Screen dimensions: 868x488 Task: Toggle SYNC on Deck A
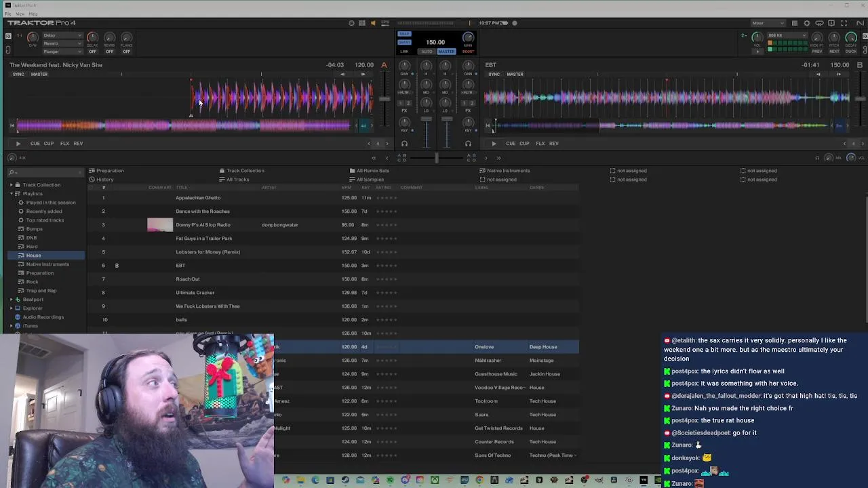[19, 75]
